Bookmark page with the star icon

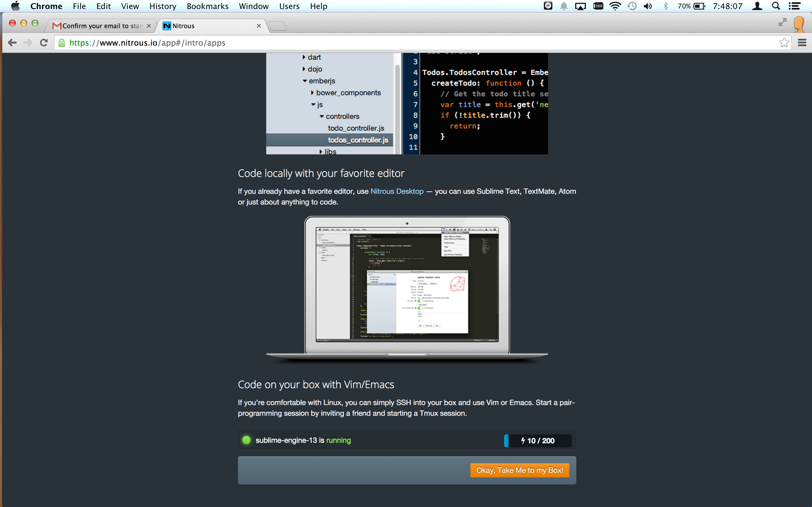(x=784, y=43)
